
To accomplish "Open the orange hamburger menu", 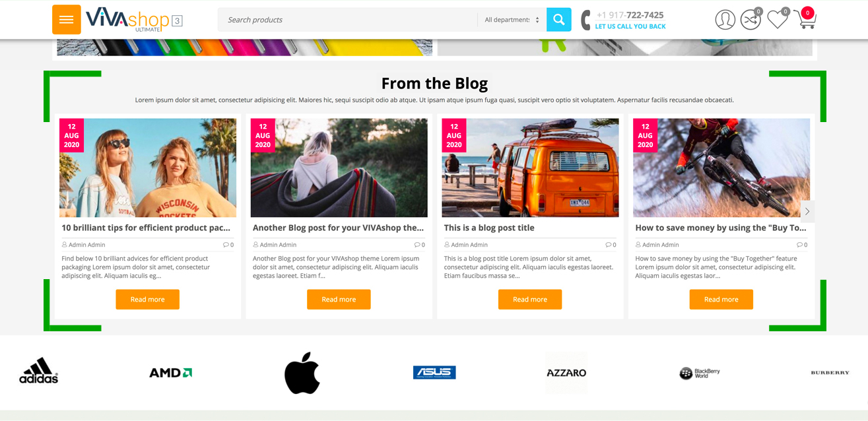I will coord(67,20).
